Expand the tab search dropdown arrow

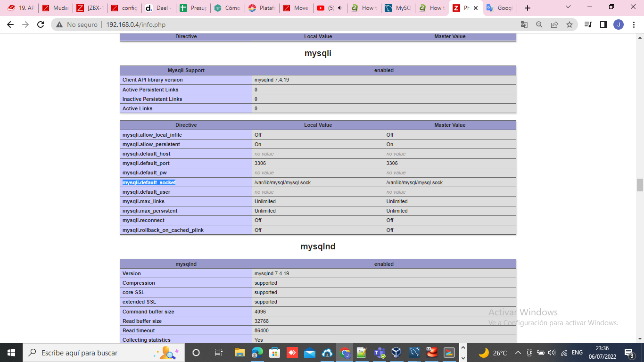click(568, 7)
